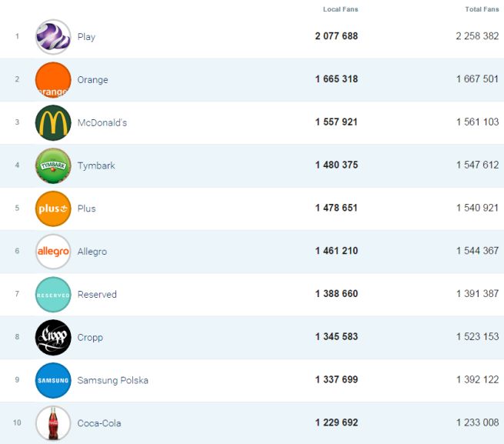
Task: Click the Allegro logo icon
Action: (x=53, y=252)
